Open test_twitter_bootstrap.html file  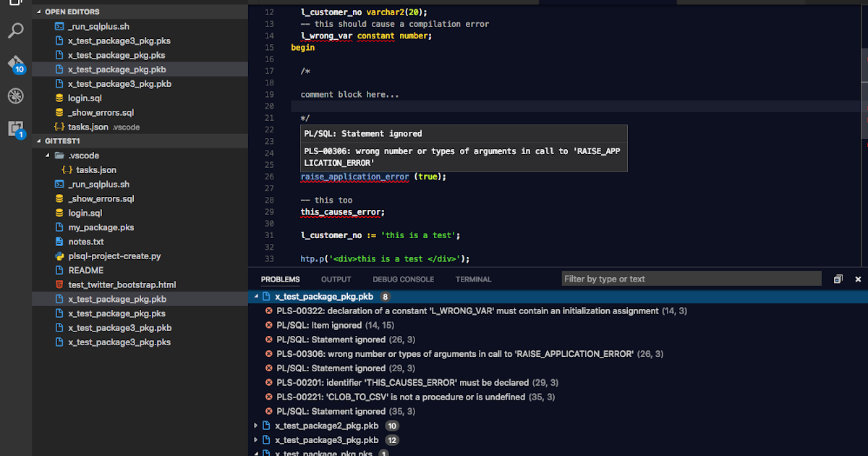click(x=140, y=285)
